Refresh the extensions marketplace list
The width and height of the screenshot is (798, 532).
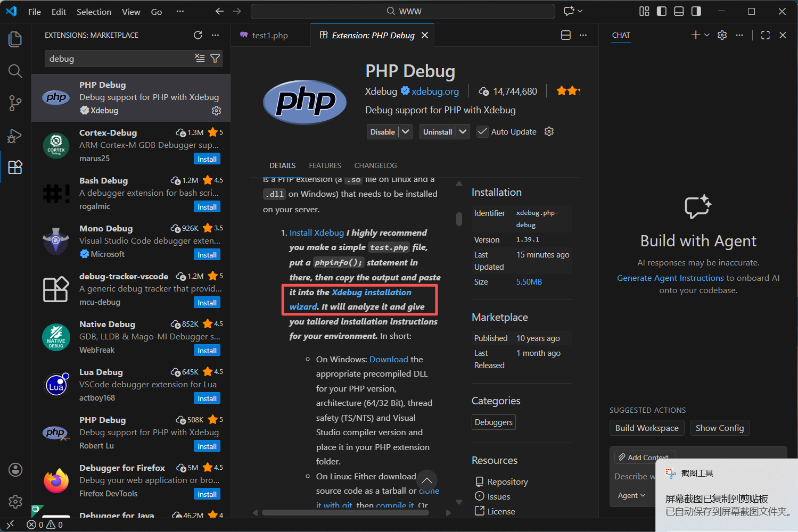point(198,35)
